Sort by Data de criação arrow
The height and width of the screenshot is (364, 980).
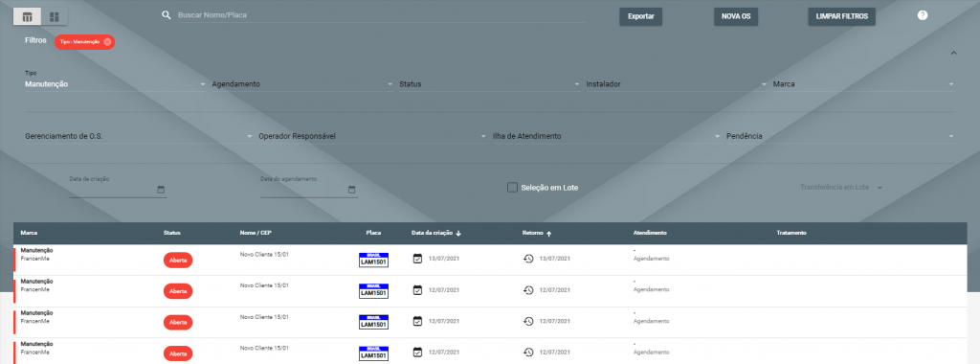pos(458,234)
